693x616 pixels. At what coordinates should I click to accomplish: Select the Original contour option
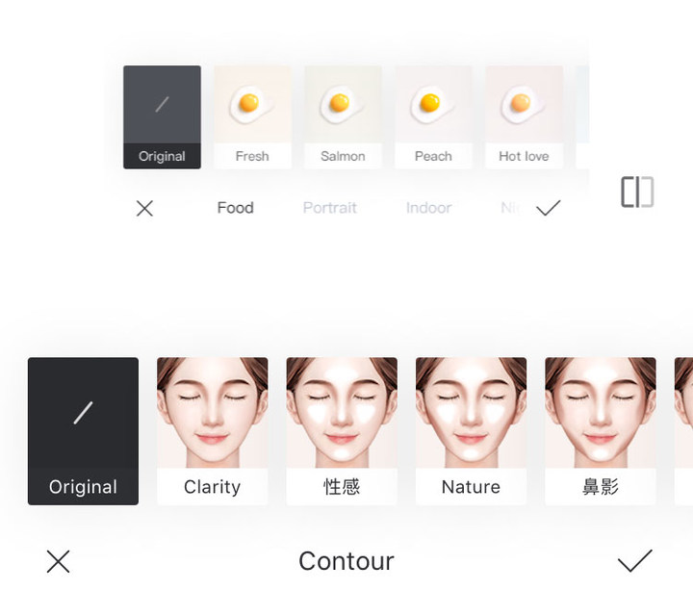(x=83, y=431)
